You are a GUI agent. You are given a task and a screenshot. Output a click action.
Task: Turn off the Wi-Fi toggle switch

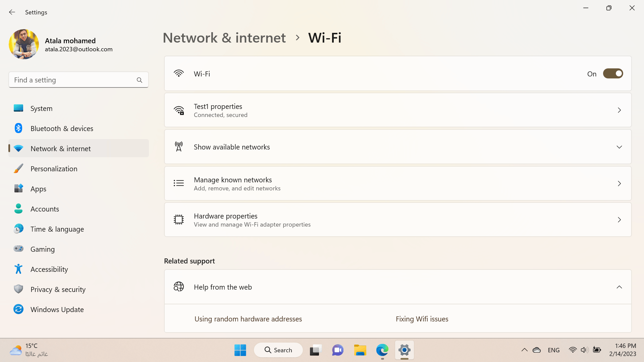tap(612, 74)
